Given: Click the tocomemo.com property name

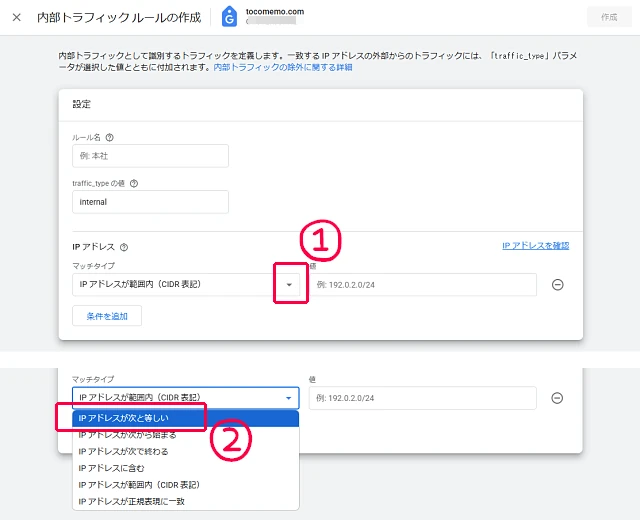Looking at the screenshot, I should [275, 11].
